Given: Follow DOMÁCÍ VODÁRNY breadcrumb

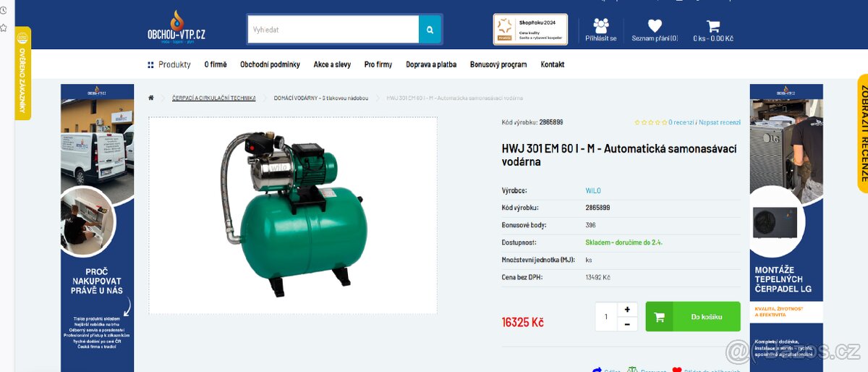Looking at the screenshot, I should [x=321, y=98].
